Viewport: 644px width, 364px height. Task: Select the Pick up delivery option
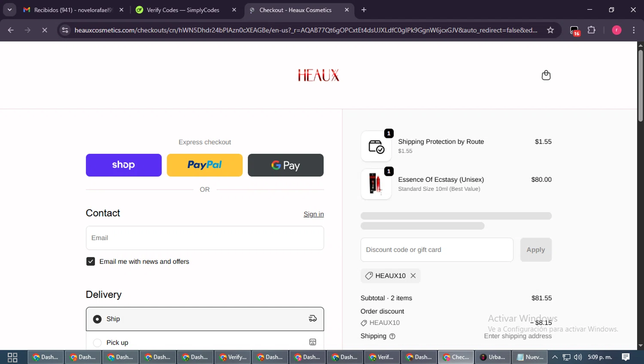[205, 343]
